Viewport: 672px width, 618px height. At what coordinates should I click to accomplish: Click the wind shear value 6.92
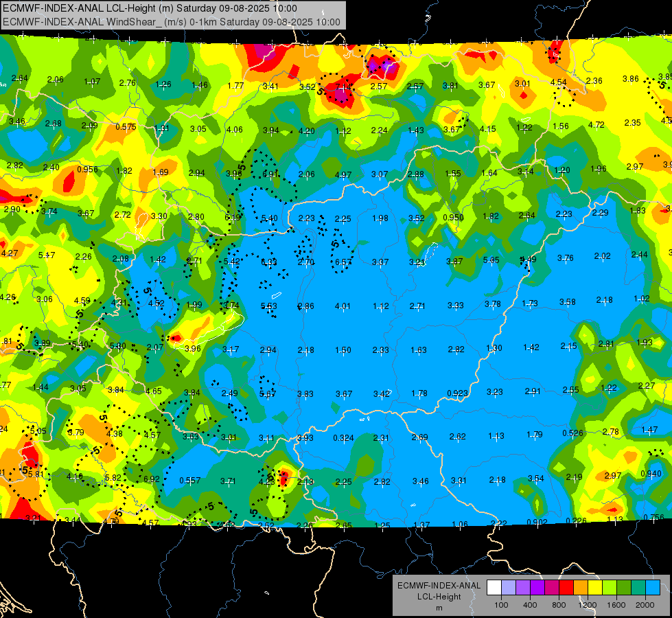[x=152, y=479]
